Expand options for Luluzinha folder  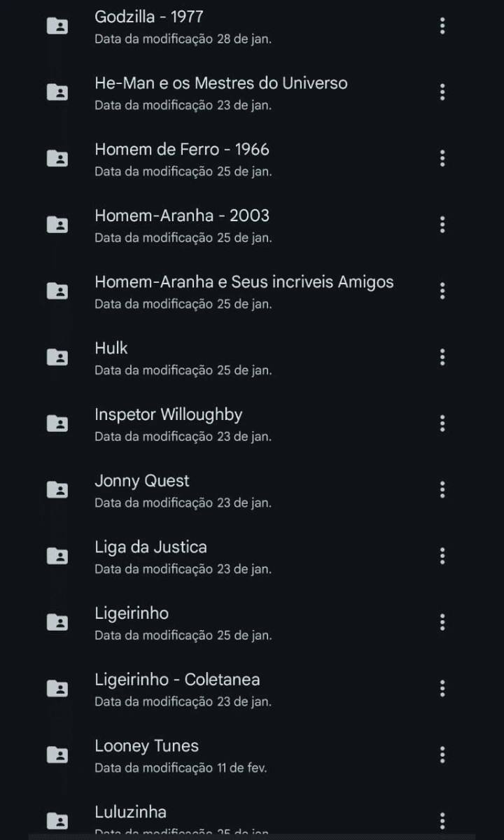point(442,820)
